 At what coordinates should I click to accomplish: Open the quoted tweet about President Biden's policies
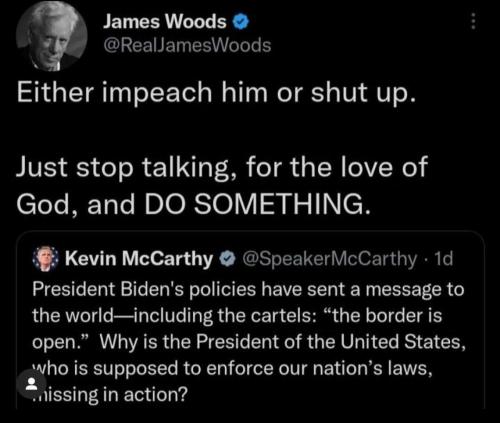click(250, 319)
